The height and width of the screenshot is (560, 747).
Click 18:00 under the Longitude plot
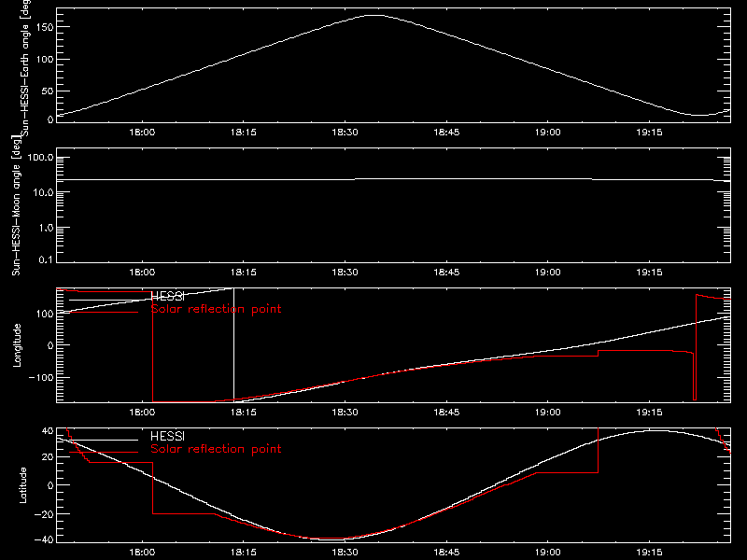(142, 412)
